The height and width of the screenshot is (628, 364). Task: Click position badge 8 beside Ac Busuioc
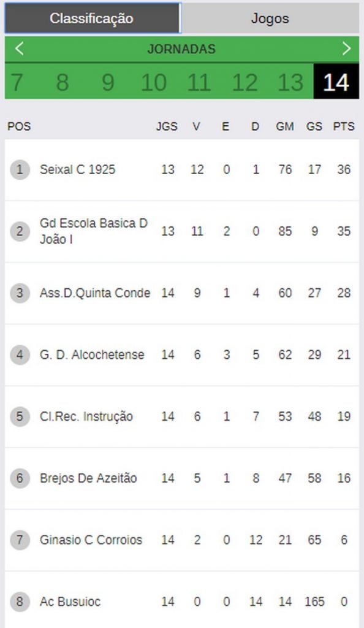pos(20,601)
